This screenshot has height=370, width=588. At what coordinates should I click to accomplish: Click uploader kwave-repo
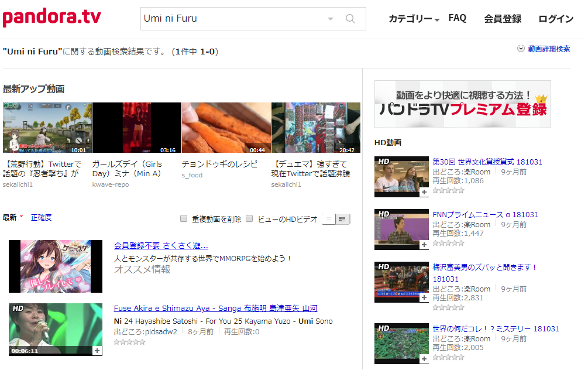pos(111,184)
